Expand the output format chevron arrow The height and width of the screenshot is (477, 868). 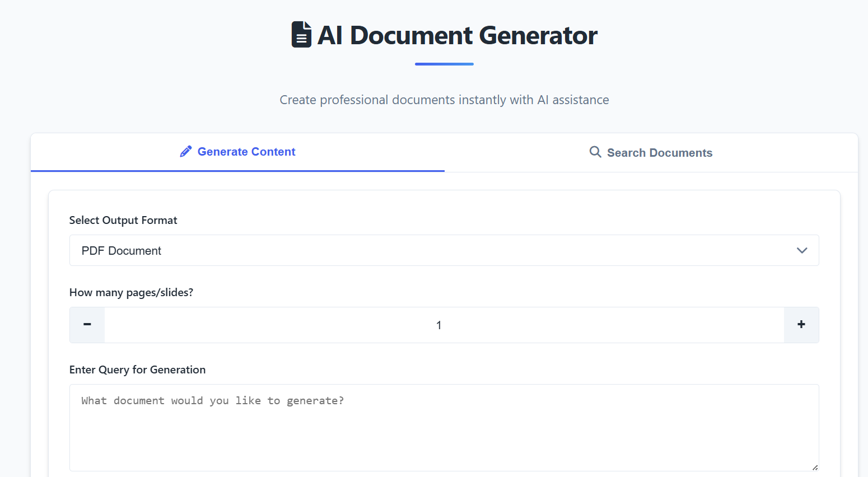tap(801, 251)
